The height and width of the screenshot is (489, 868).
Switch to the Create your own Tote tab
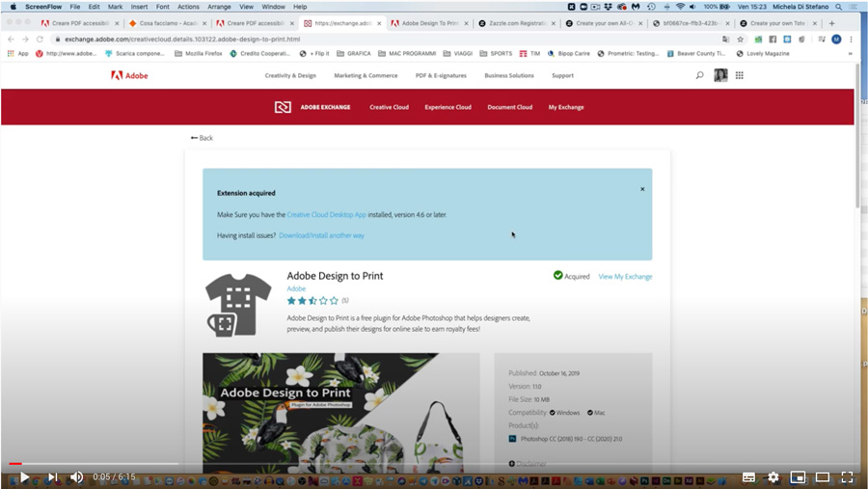point(779,23)
